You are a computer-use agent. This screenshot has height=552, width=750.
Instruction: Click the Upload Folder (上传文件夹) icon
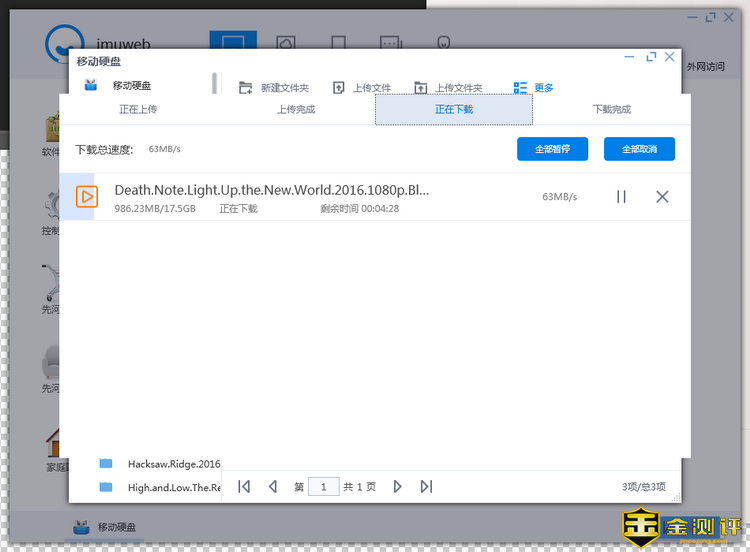420,88
